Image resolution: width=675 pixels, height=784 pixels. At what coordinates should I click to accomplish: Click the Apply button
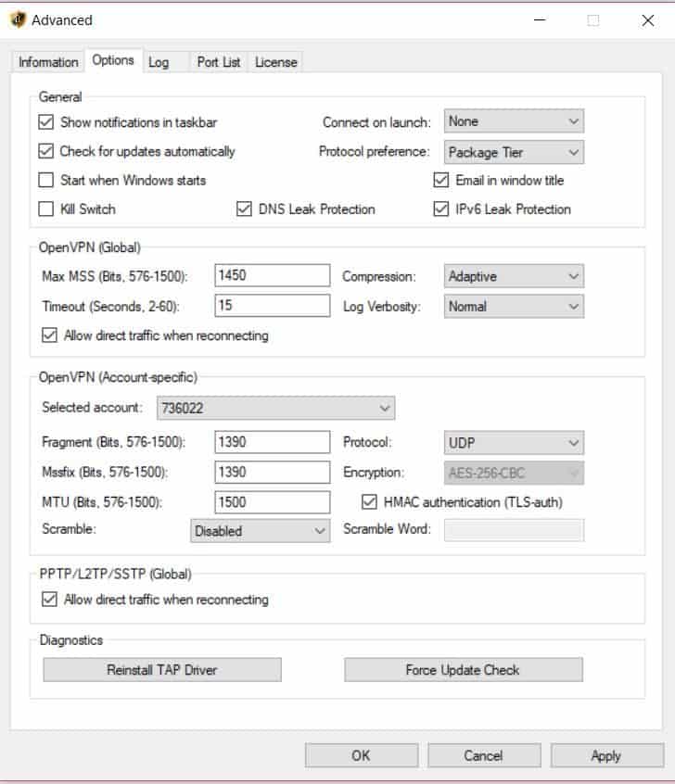pyautogui.click(x=607, y=755)
